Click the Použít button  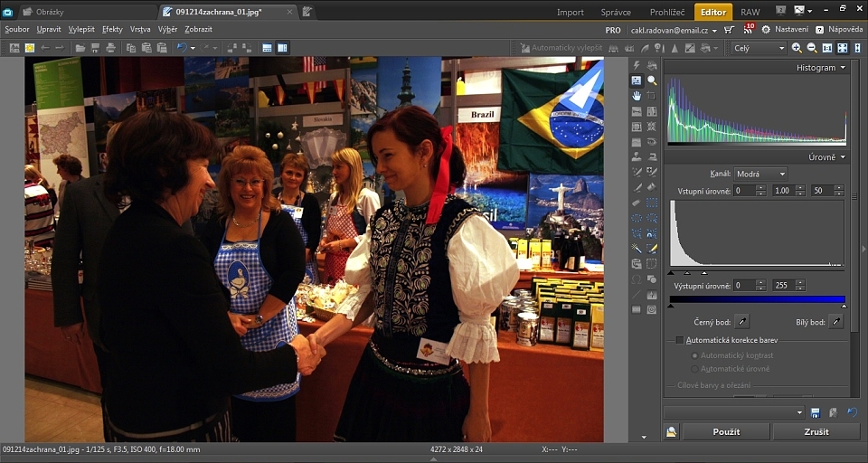coord(726,432)
